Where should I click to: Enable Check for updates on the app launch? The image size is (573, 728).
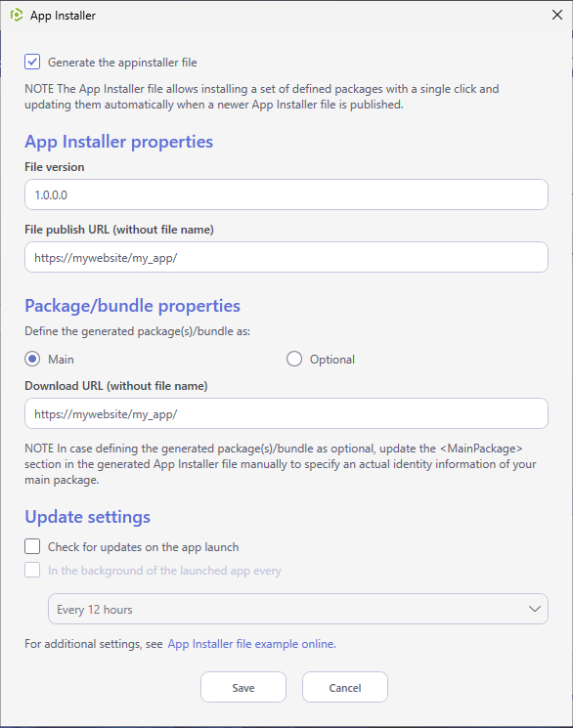coord(32,546)
